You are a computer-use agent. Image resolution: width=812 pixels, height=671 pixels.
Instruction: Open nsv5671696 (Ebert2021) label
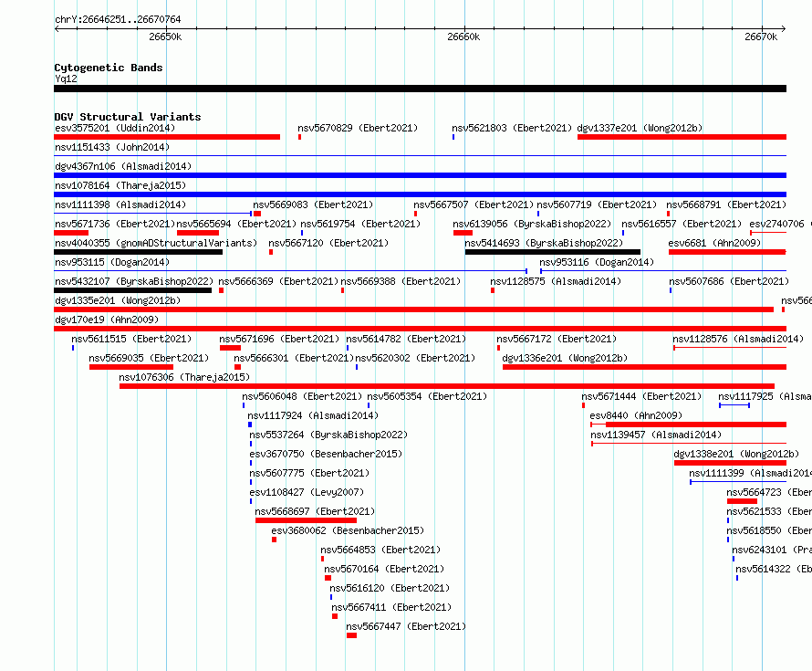(279, 339)
